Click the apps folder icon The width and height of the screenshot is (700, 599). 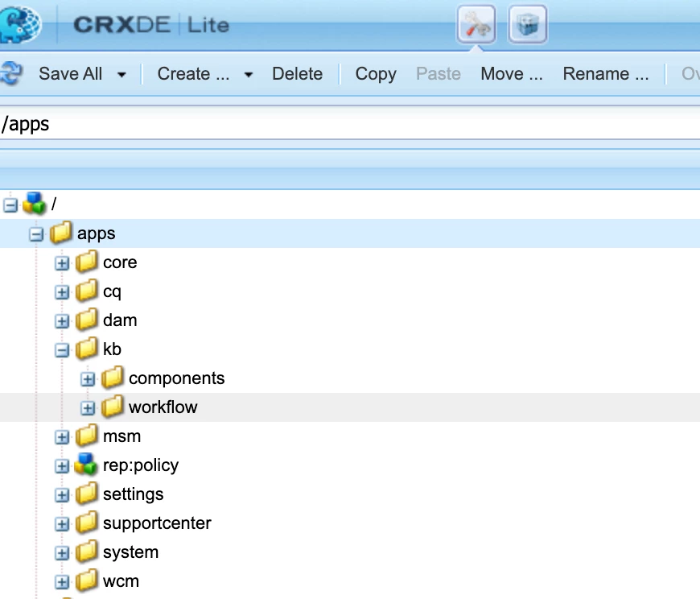(60, 233)
